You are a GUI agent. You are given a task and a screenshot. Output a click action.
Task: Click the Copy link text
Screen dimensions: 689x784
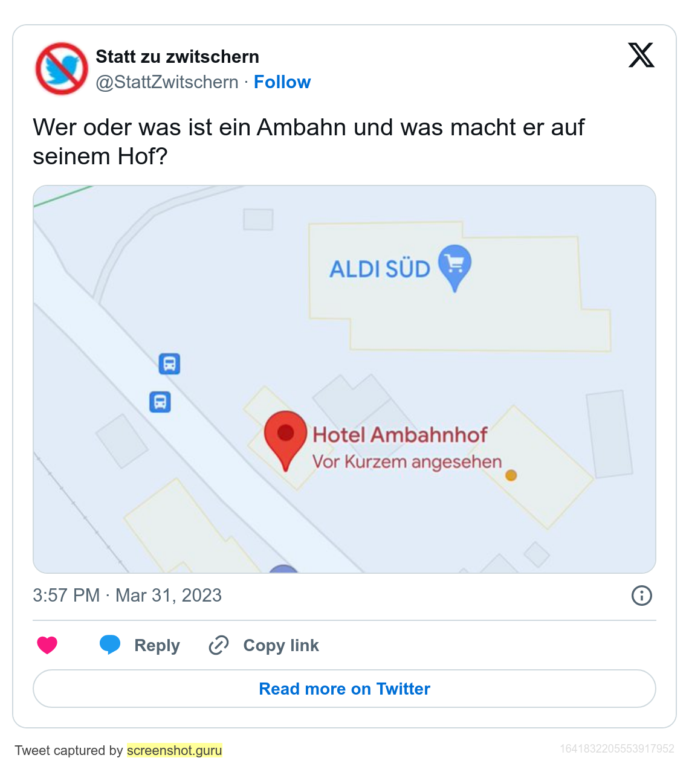click(x=281, y=646)
